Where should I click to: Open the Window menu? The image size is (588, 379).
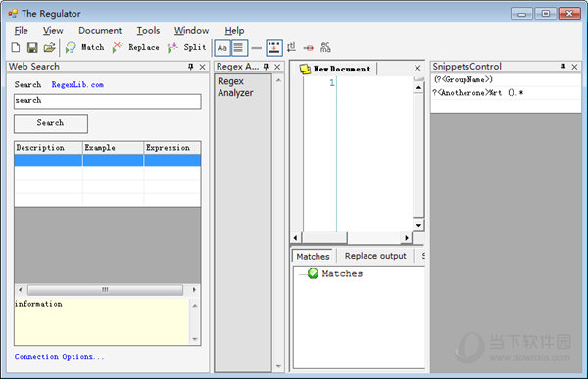coord(191,31)
